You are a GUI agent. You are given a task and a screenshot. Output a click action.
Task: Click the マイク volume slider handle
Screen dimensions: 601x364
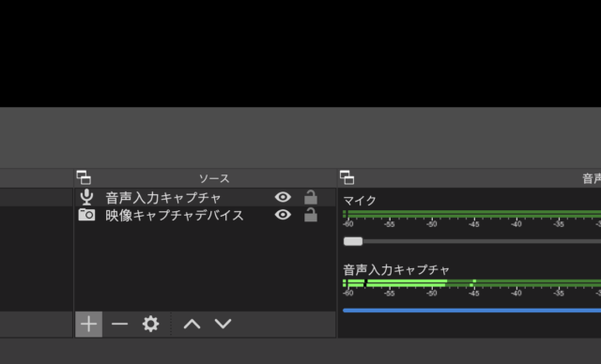point(353,241)
